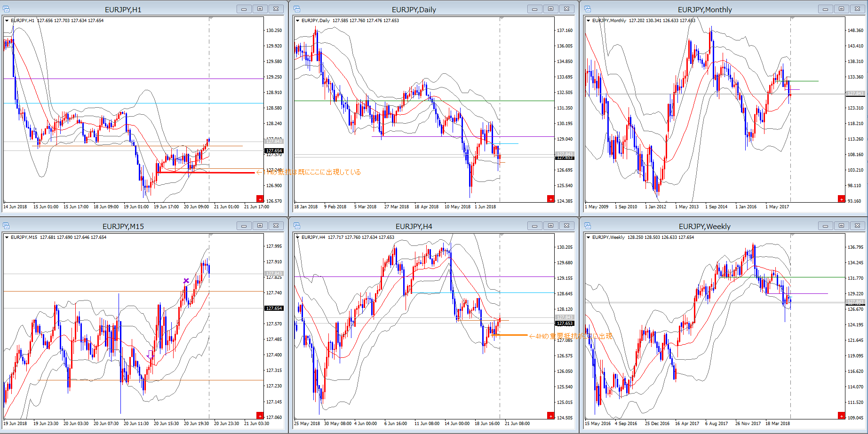Select the orange text annotation on H4 chart

[x=571, y=336]
